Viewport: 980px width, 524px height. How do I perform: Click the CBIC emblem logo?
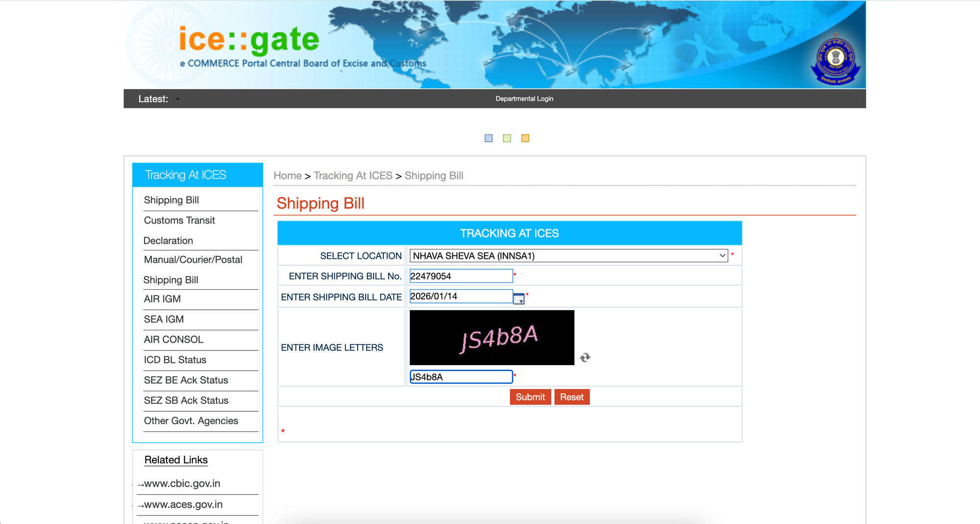(835, 59)
